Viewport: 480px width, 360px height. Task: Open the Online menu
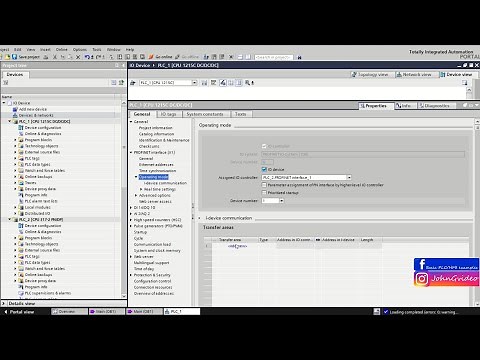click(x=62, y=50)
